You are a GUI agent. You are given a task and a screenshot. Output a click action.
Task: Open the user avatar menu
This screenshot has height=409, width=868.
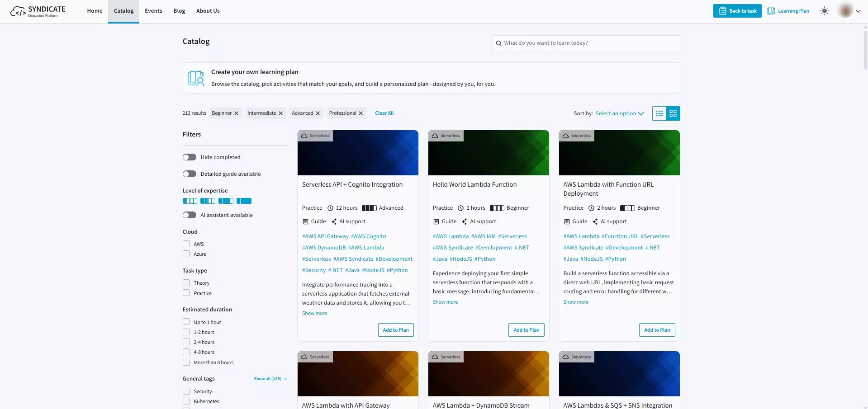click(x=845, y=11)
